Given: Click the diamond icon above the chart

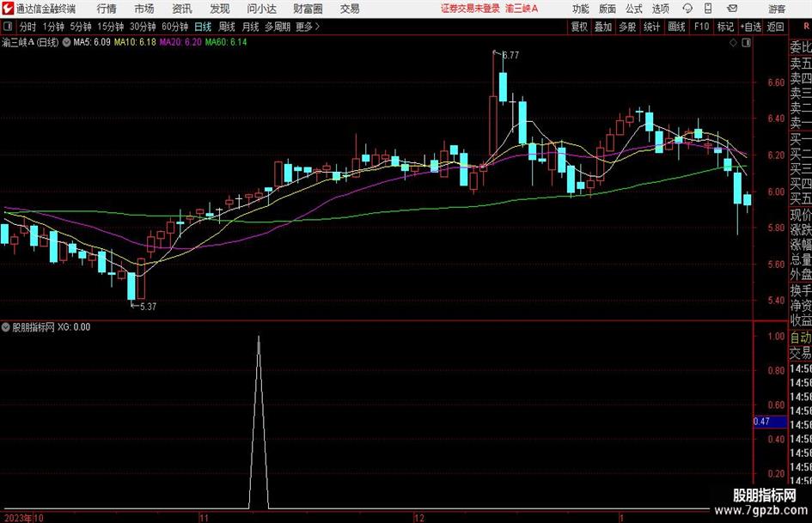Looking at the screenshot, I should 733,43.
